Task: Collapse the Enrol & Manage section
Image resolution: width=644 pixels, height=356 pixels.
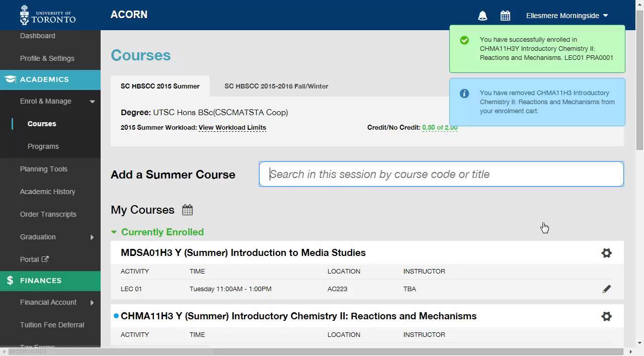Action: click(x=92, y=102)
